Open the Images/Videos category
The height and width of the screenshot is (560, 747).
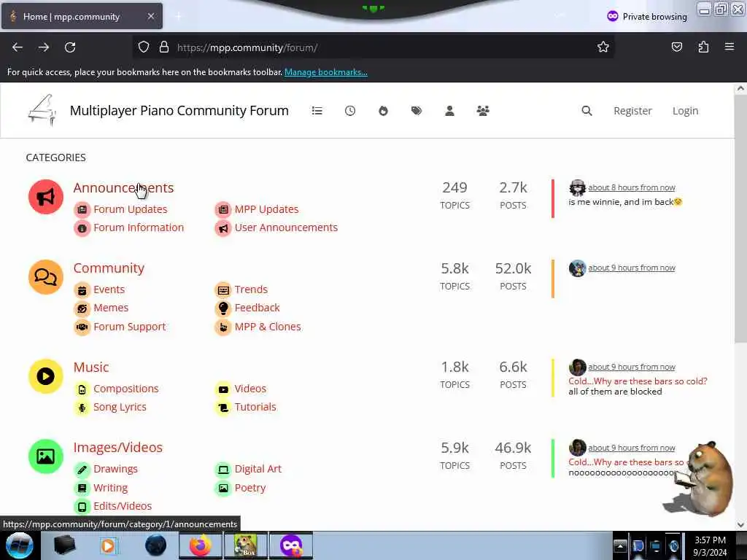(x=117, y=448)
